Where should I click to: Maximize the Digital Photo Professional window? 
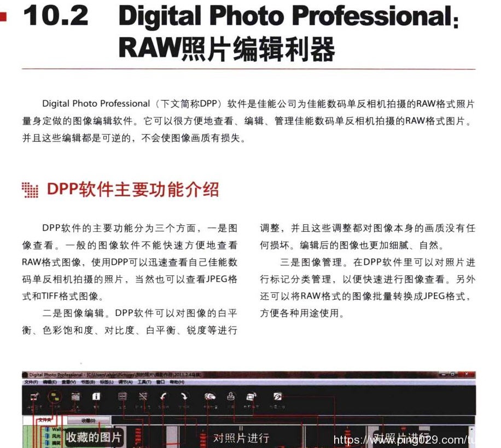[452, 374]
